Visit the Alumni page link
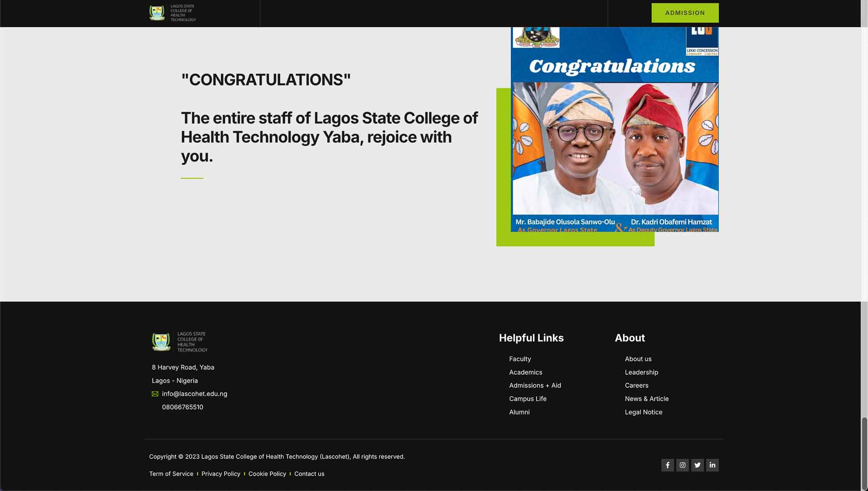This screenshot has height=491, width=868. point(519,412)
